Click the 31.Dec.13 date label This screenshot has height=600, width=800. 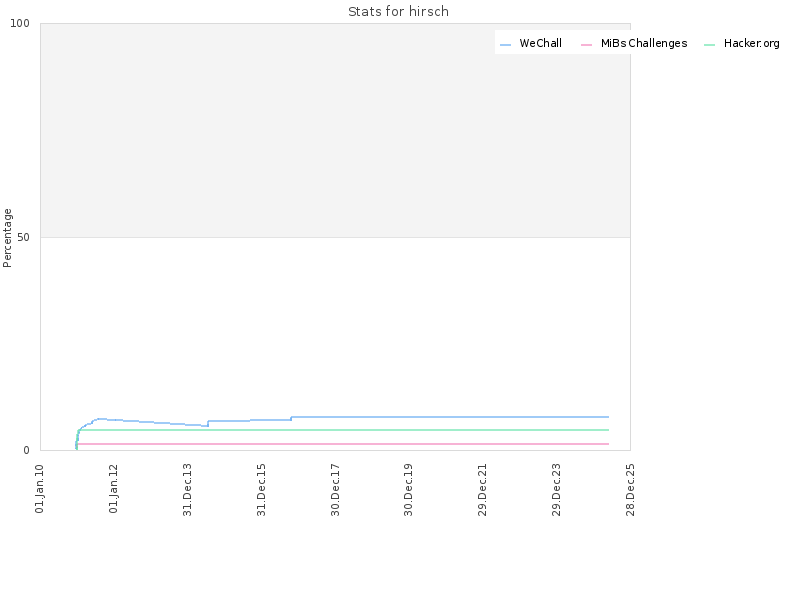point(187,489)
